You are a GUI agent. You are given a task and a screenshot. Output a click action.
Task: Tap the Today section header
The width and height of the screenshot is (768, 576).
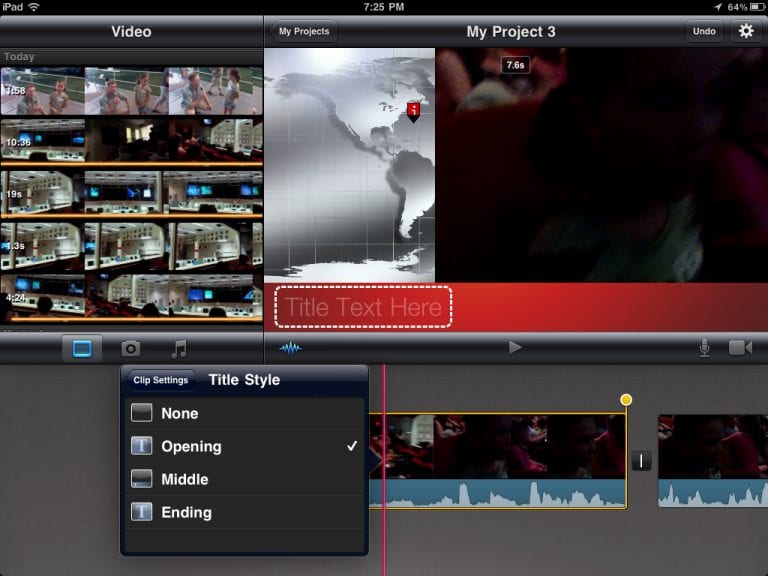pyautogui.click(x=131, y=56)
